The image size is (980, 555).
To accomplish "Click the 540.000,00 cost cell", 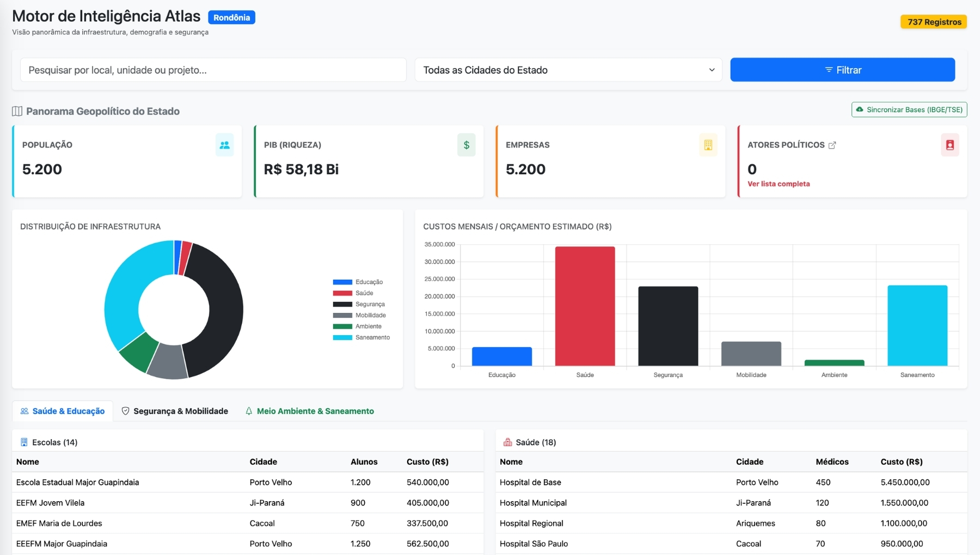I will click(427, 483).
